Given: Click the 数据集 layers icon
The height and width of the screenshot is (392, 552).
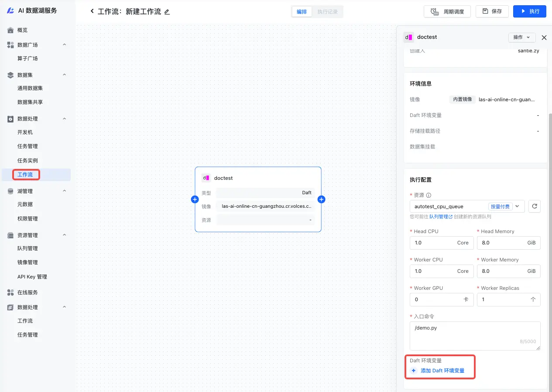Looking at the screenshot, I should pos(10,75).
